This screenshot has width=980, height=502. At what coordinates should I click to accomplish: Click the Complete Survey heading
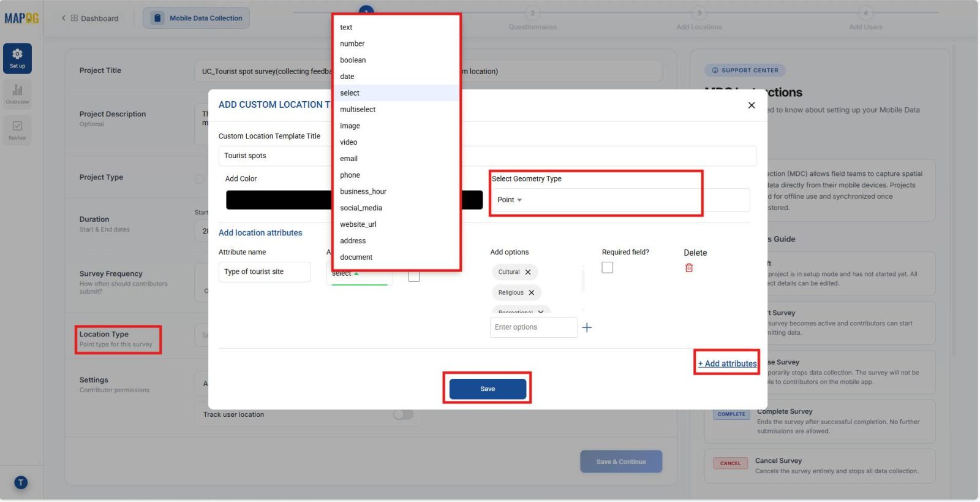(785, 412)
